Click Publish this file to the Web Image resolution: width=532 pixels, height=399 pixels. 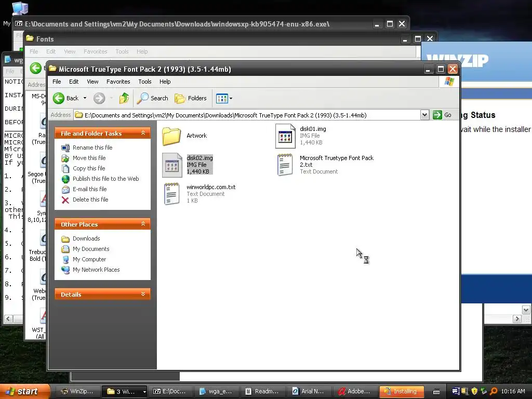[105, 179]
